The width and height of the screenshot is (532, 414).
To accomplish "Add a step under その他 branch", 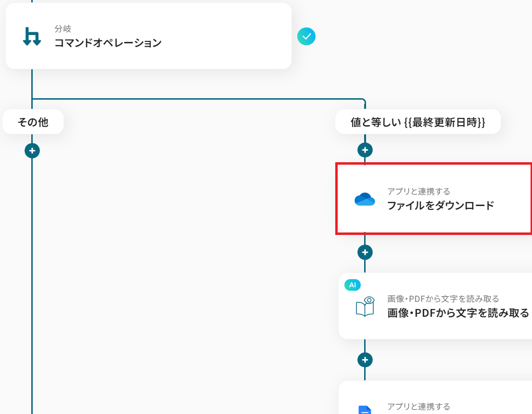I will click(32, 151).
